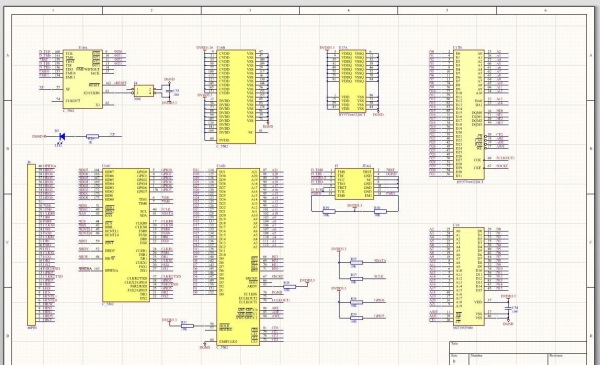Select the blue LED diode symbol
This screenshot has height=365, width=600.
[x=61, y=136]
